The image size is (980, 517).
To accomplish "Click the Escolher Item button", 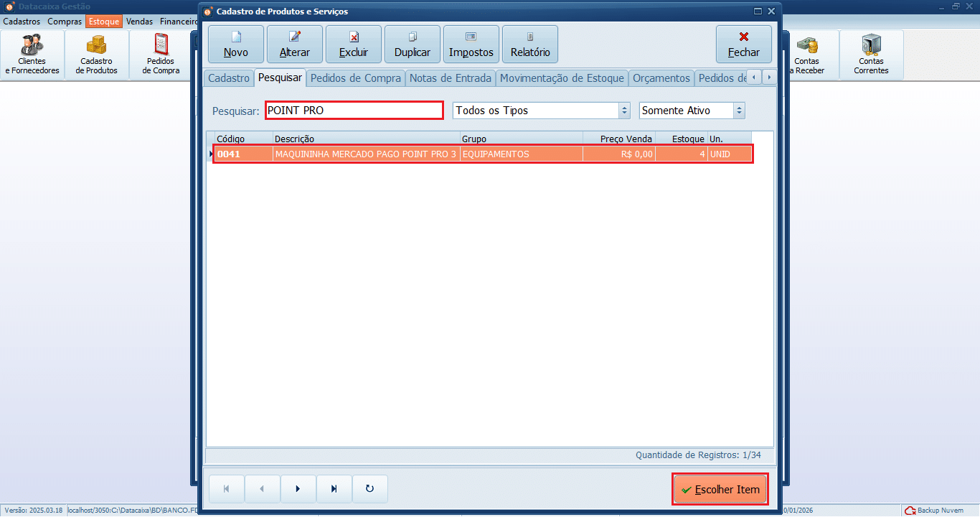I will tap(720, 490).
